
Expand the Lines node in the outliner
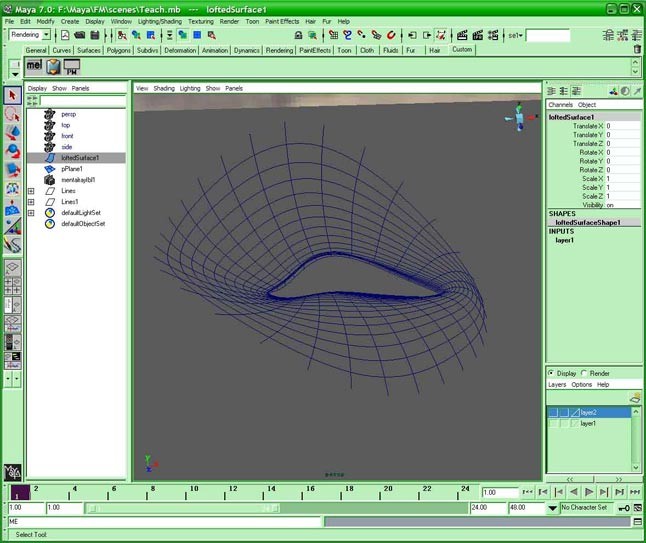click(x=31, y=190)
